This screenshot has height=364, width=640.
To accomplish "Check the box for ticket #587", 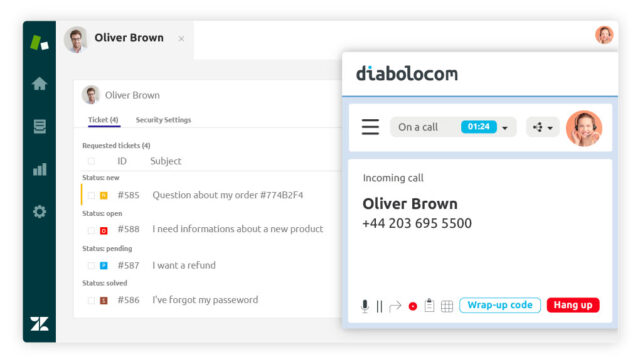I will point(91,266).
